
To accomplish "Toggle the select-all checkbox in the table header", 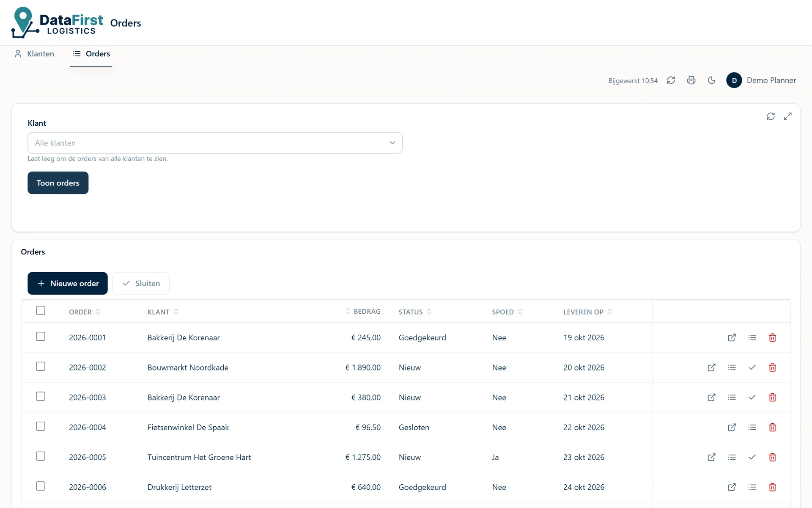I will click(x=41, y=311).
